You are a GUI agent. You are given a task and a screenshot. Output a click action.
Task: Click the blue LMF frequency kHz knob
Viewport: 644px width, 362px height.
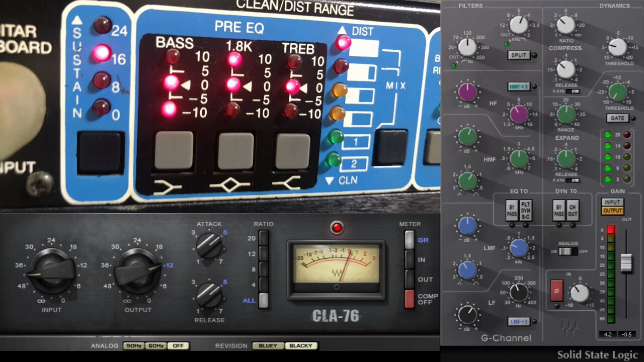519,247
